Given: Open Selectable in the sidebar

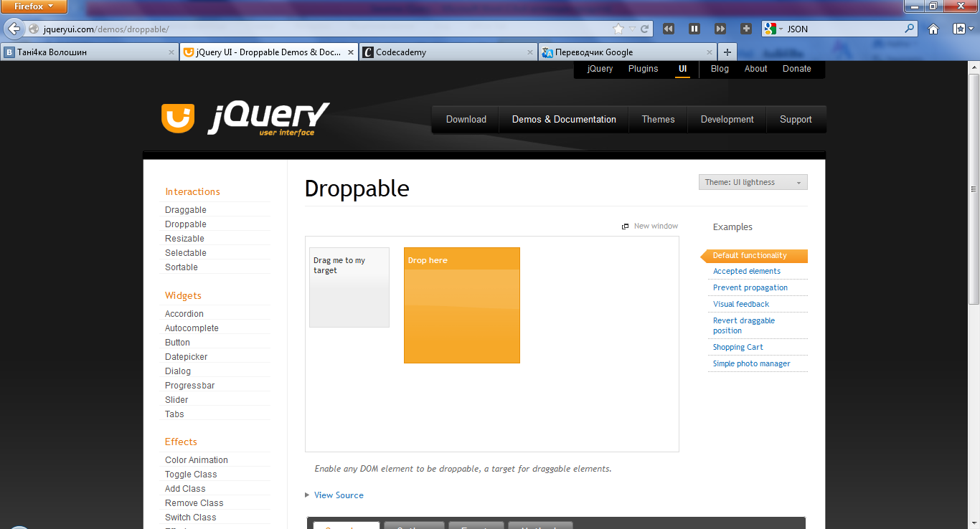Looking at the screenshot, I should [x=186, y=253].
